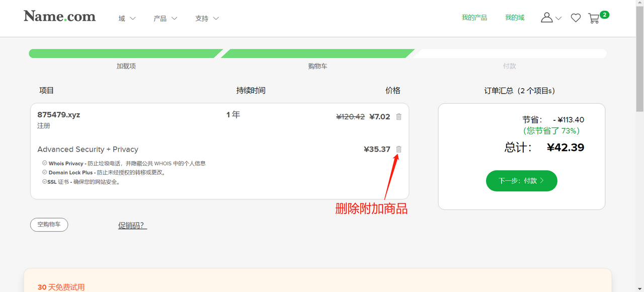
Task: Open the shopping cart icon
Action: coord(594,19)
